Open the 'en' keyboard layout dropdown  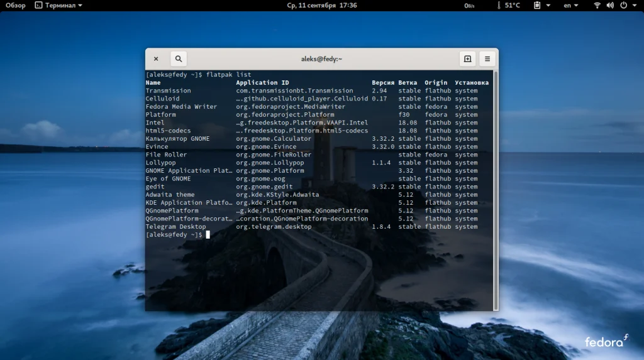pos(570,5)
